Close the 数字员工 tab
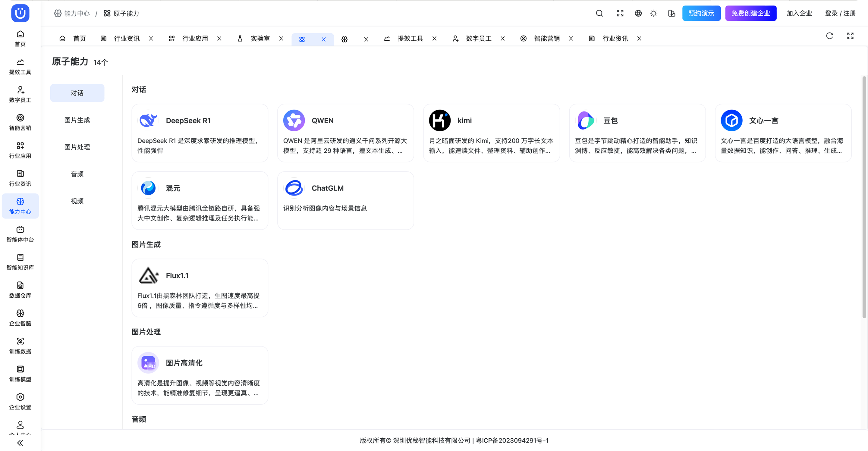 [502, 39]
